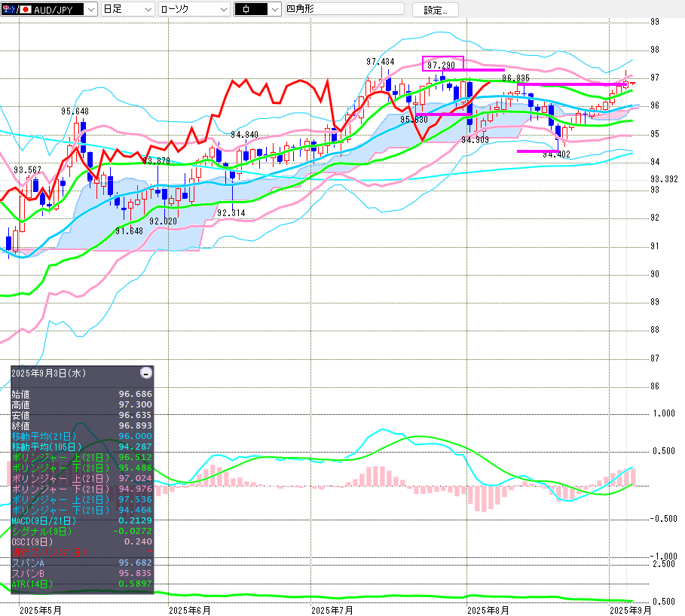Select the 高値 value 97.300
The width and height of the screenshot is (685, 616).
[x=136, y=404]
